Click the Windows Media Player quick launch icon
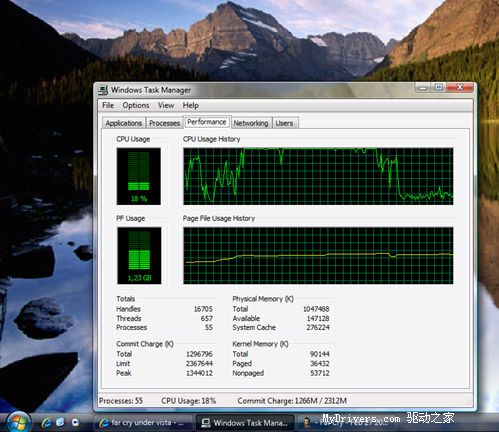This screenshot has width=499, height=432. 76,422
